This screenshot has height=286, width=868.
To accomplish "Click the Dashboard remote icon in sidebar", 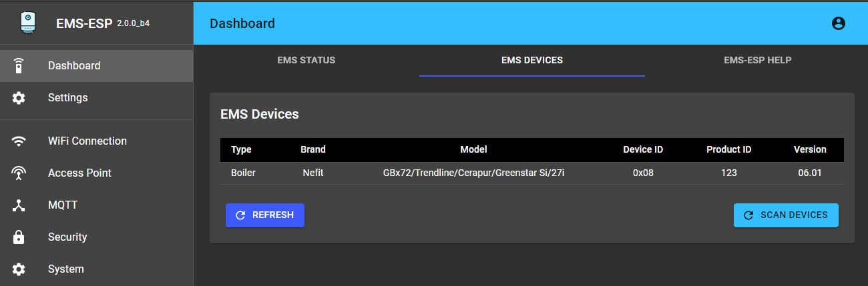I will pos(19,66).
